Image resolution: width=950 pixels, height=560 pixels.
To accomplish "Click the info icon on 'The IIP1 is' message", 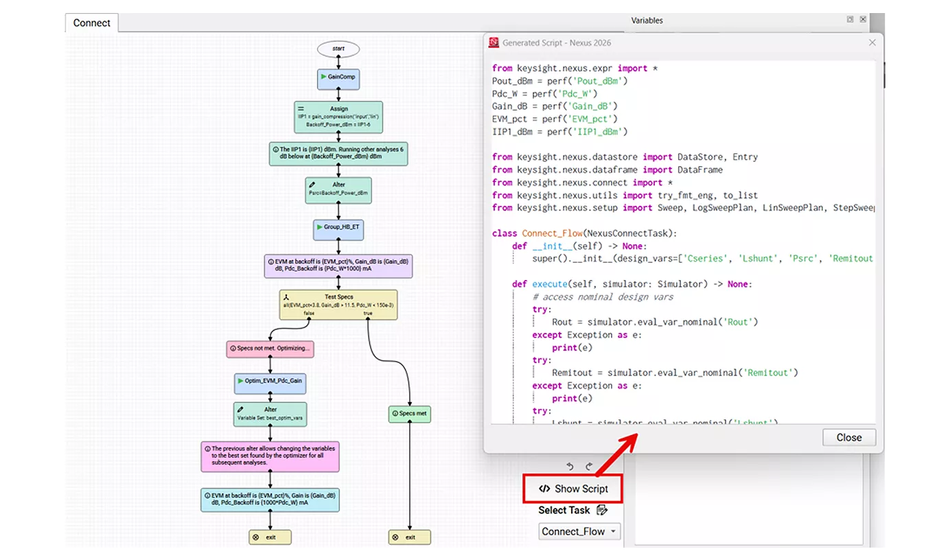I will [x=275, y=149].
